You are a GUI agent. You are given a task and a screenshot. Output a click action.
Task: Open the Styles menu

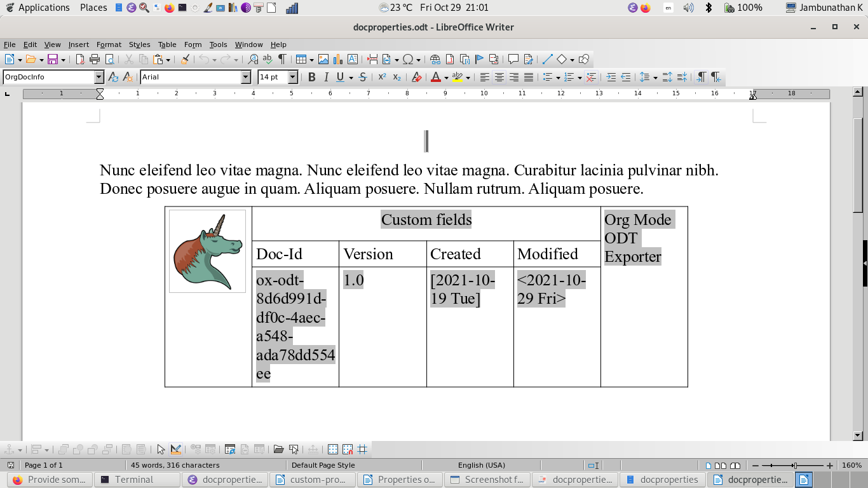coord(139,44)
